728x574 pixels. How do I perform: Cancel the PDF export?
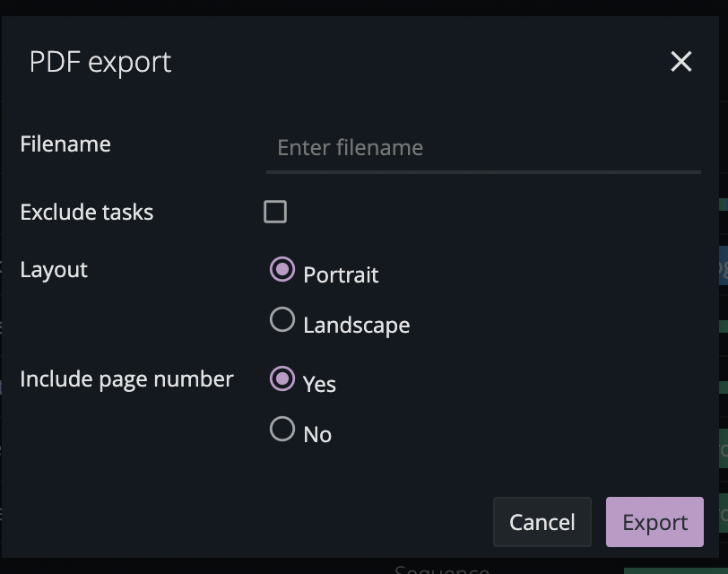coord(542,522)
